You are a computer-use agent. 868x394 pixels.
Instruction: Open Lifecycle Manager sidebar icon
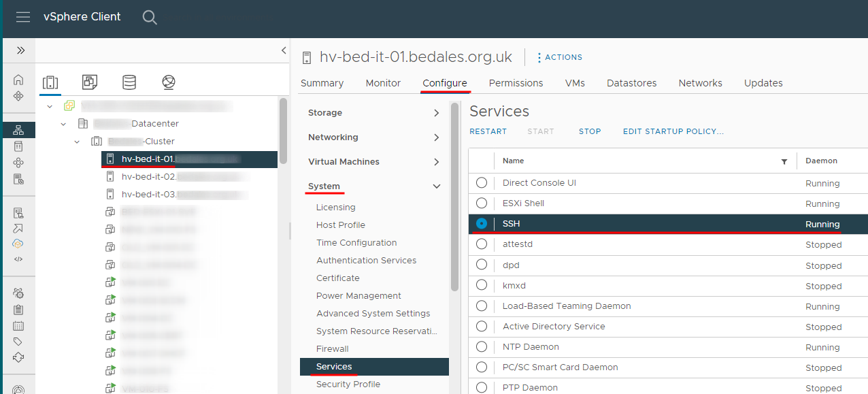pyautogui.click(x=18, y=357)
